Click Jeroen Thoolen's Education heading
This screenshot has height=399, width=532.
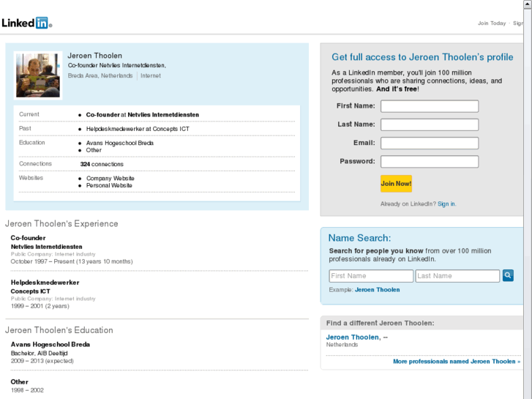(x=59, y=330)
